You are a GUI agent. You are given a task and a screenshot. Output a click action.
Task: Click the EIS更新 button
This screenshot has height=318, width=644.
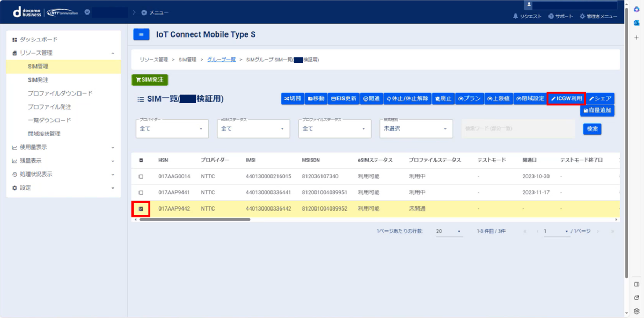point(343,99)
